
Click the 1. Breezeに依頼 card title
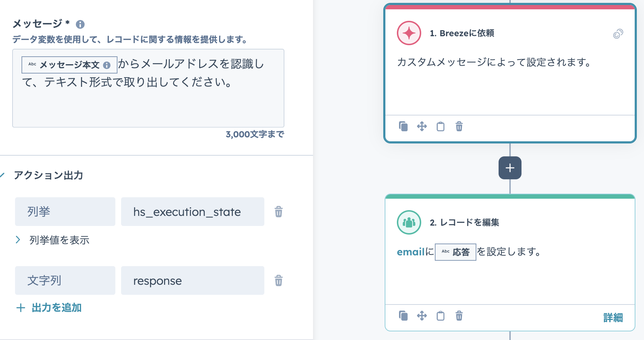(x=462, y=33)
